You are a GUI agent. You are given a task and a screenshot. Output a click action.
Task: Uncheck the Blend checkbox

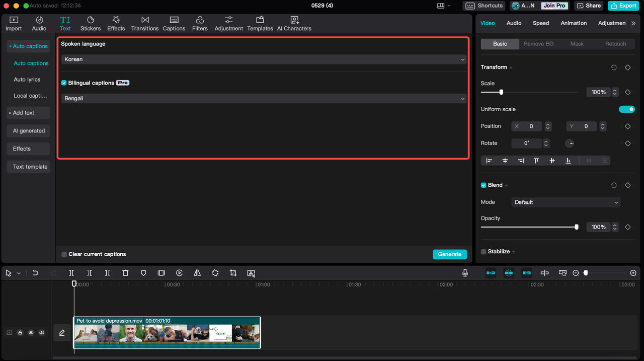pos(484,185)
